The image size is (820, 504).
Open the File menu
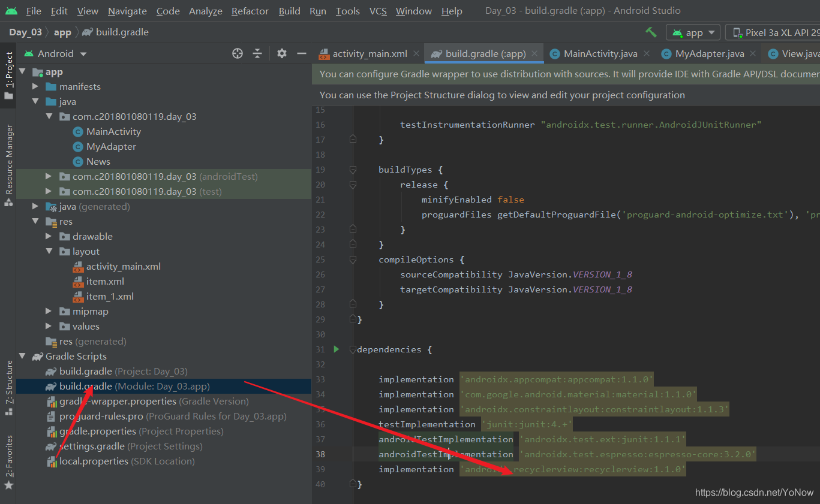coord(34,11)
